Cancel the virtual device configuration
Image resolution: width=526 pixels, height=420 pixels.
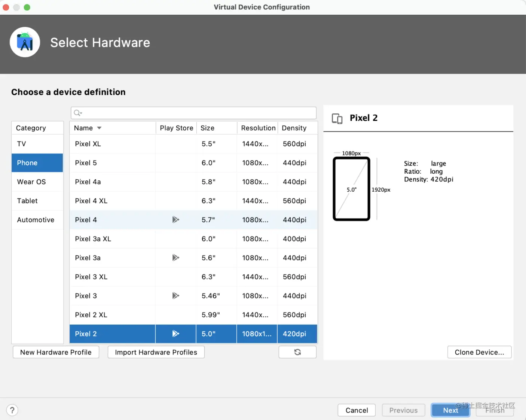[x=357, y=410]
